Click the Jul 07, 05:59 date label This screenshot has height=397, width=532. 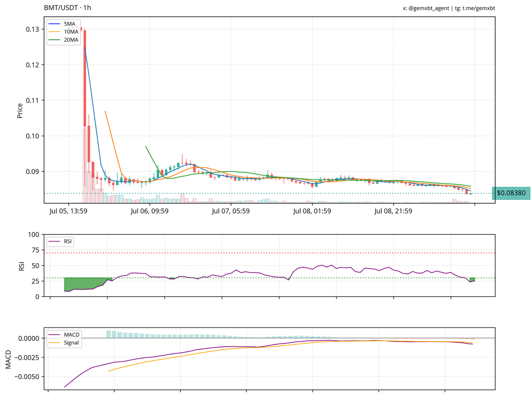pos(231,211)
